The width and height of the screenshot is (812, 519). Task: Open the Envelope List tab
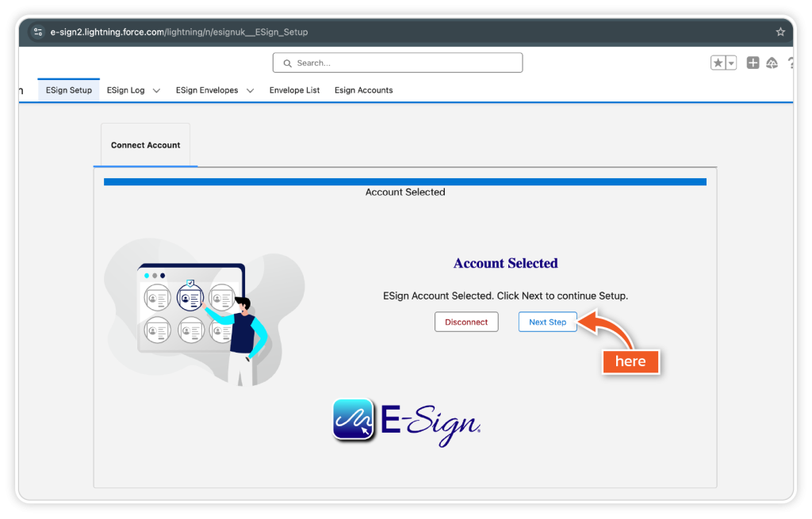(294, 90)
